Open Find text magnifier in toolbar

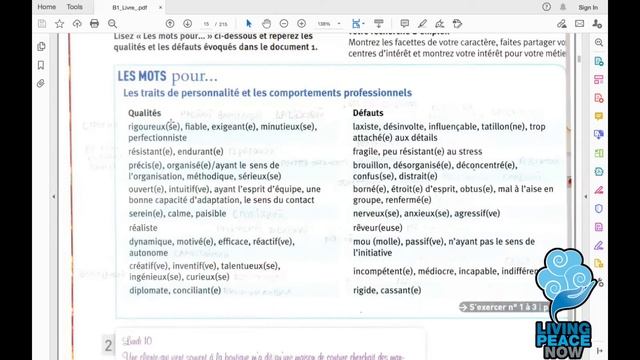112,24
